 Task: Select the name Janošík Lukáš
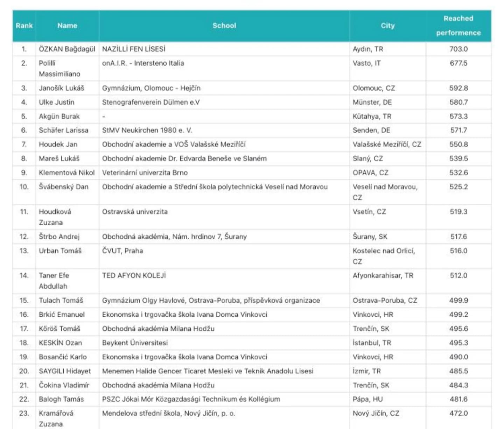tap(62, 88)
